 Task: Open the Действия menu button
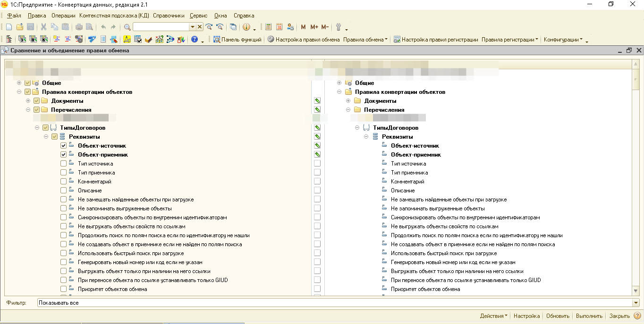point(494,316)
